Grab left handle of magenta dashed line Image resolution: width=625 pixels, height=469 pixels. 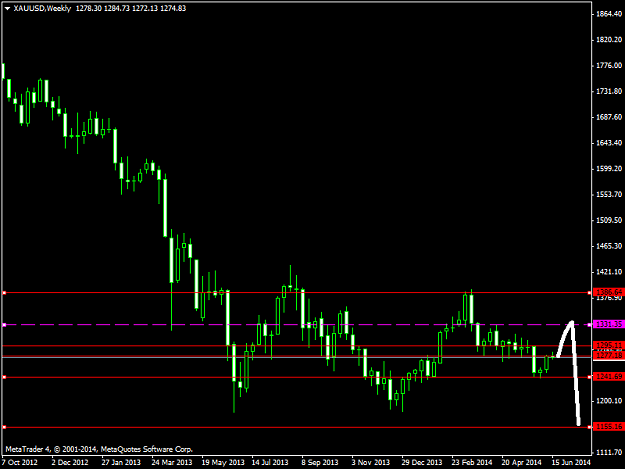point(4,325)
